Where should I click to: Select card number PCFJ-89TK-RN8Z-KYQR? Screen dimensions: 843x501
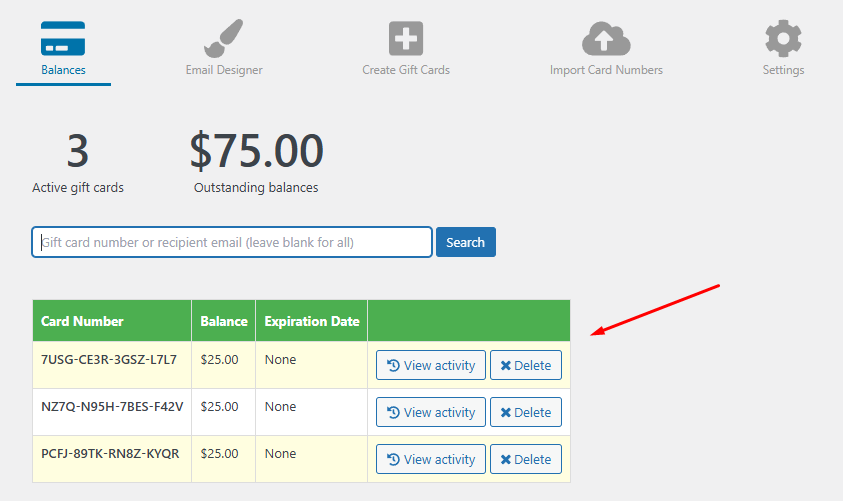coord(110,454)
